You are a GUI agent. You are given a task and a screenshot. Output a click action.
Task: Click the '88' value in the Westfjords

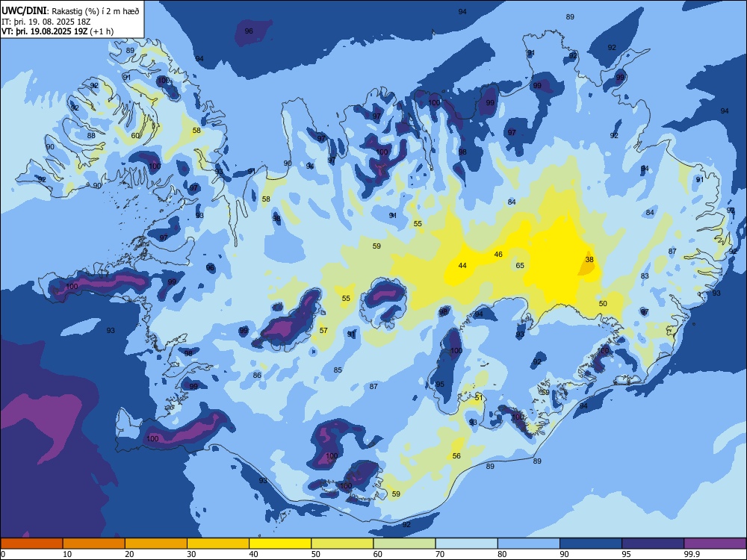point(91,135)
